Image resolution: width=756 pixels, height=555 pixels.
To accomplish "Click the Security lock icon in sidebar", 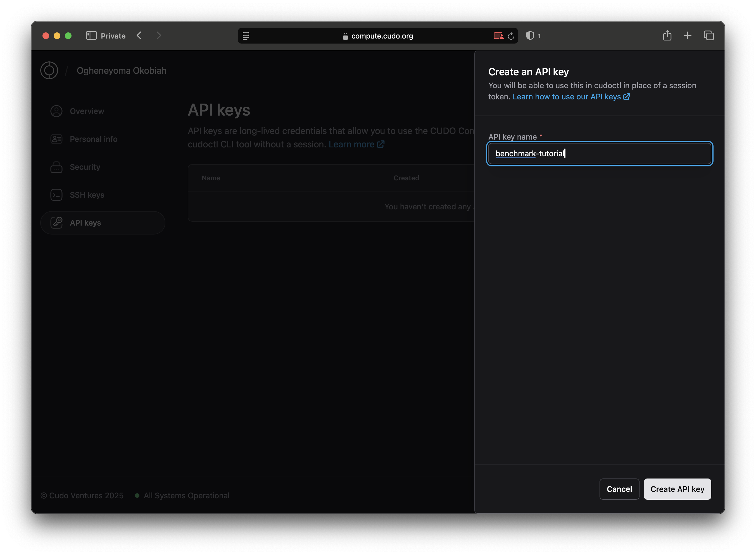I will (x=56, y=167).
